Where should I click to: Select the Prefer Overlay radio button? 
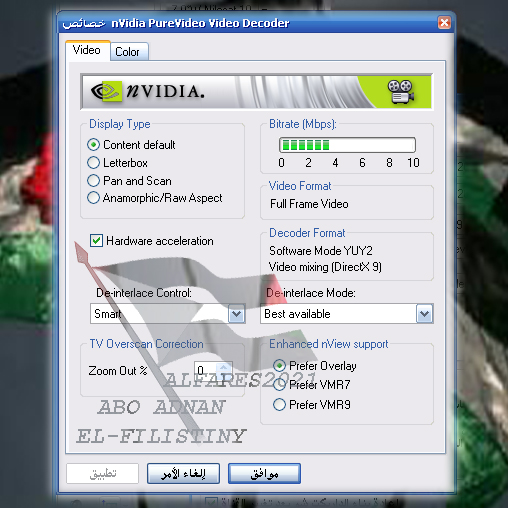[x=279, y=366]
